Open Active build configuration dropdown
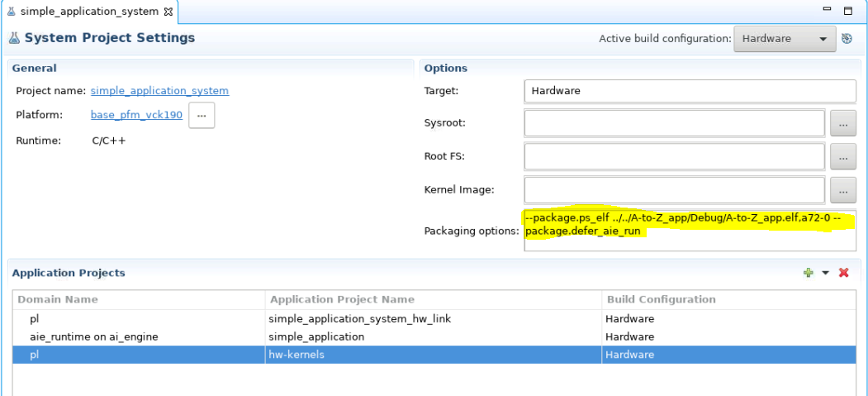The image size is (868, 396). click(785, 39)
